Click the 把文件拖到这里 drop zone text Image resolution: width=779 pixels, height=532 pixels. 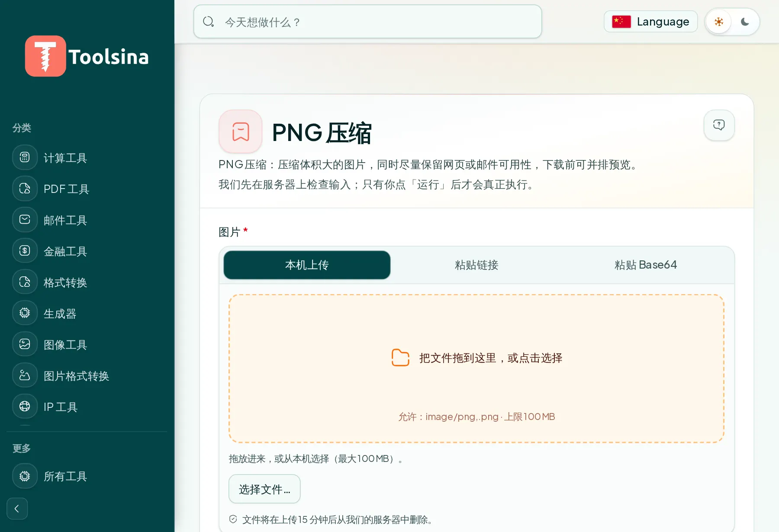click(x=491, y=358)
